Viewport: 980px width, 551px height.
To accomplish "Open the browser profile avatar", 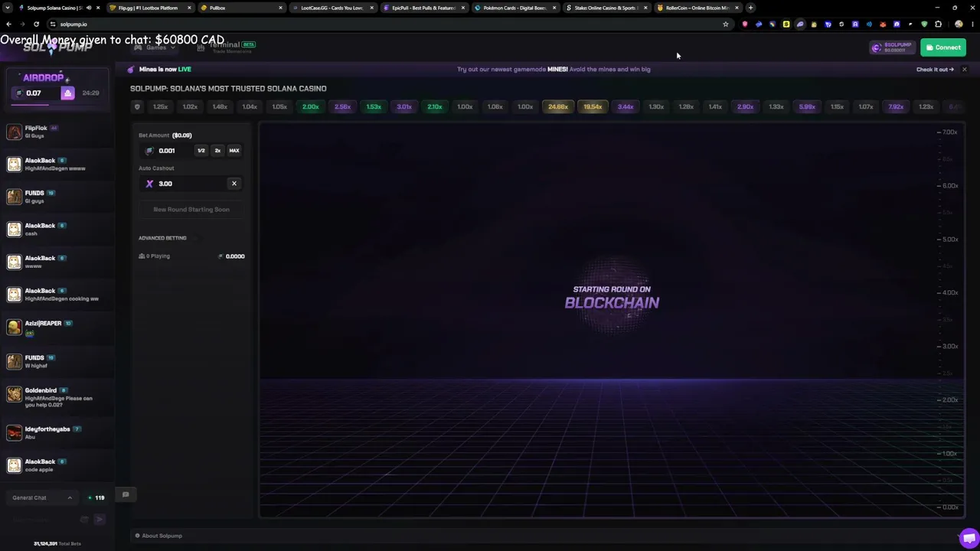I will click(959, 24).
